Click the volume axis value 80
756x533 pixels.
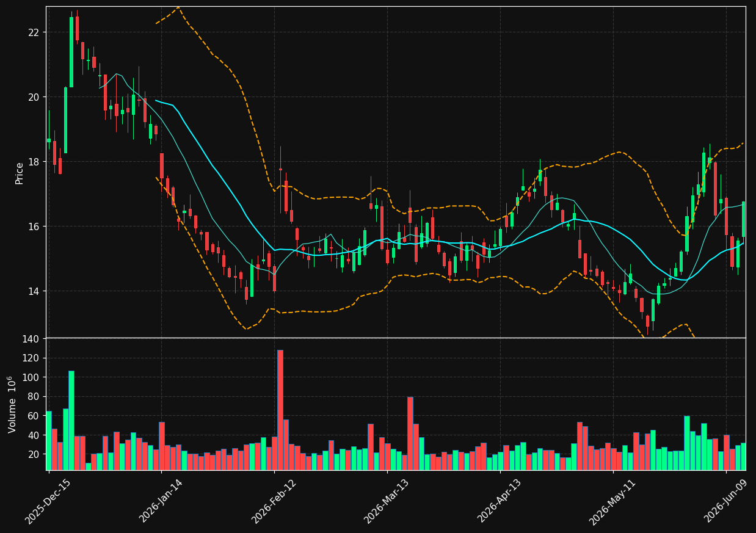tap(33, 396)
